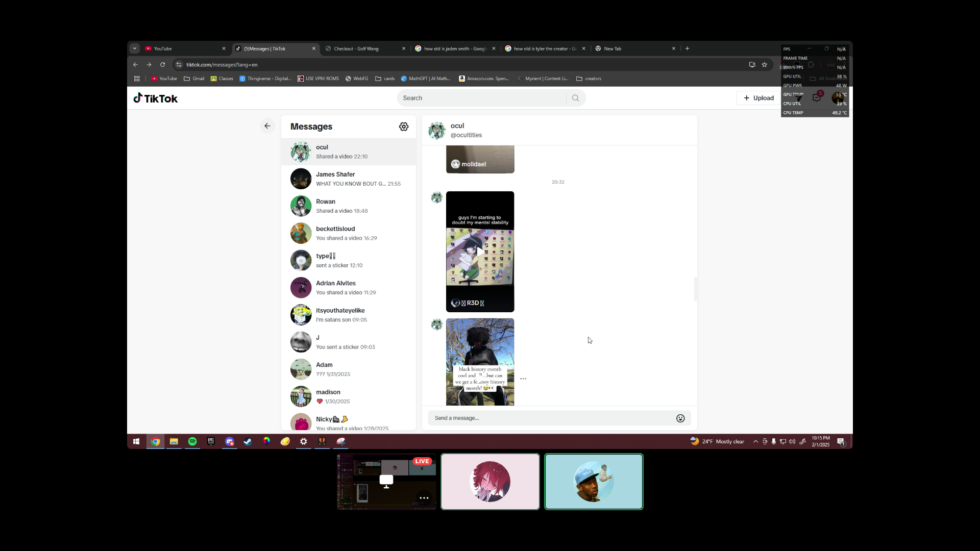The image size is (980, 551).
Task: Open Spotify from the taskbar
Action: pos(192,442)
